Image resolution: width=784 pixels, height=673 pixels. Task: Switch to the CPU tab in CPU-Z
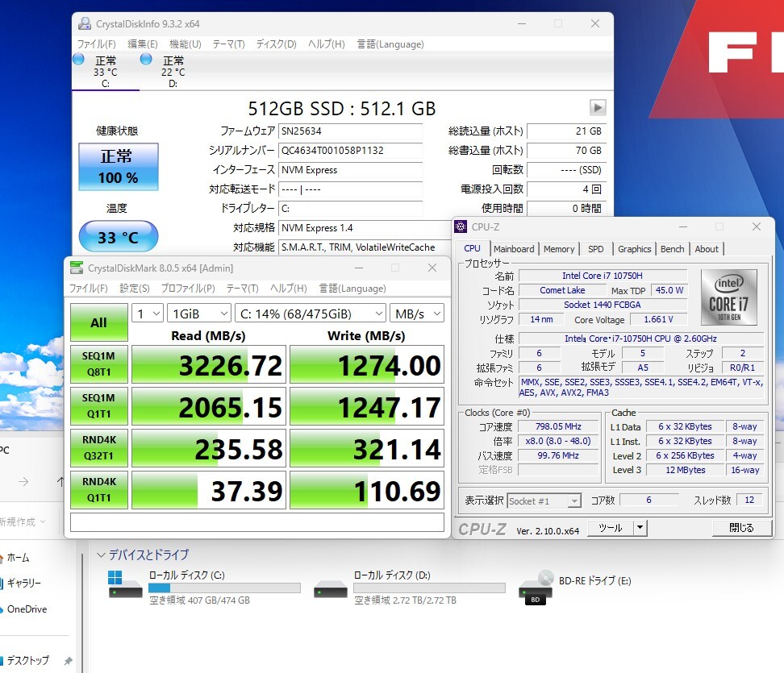472,248
